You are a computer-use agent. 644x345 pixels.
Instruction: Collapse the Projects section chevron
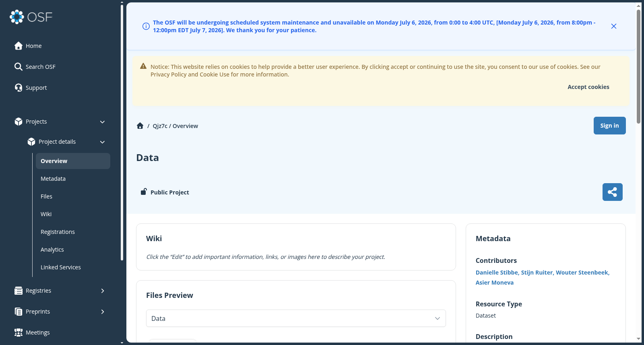pyautogui.click(x=102, y=122)
